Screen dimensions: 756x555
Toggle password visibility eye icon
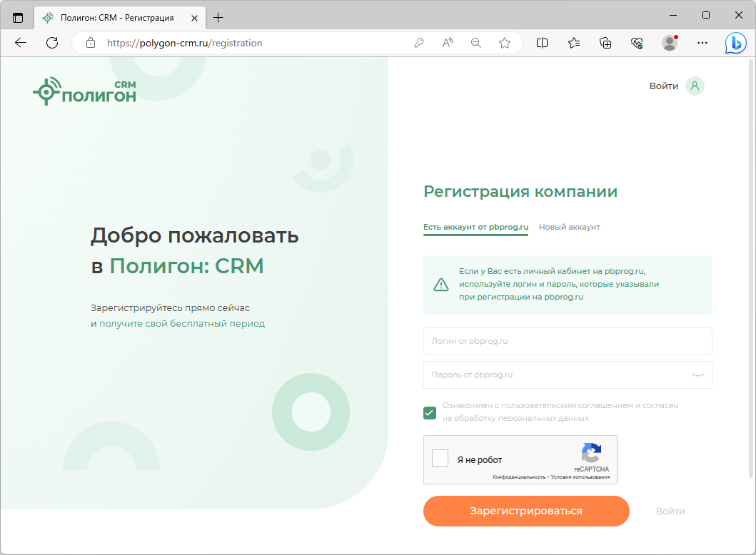click(x=698, y=375)
